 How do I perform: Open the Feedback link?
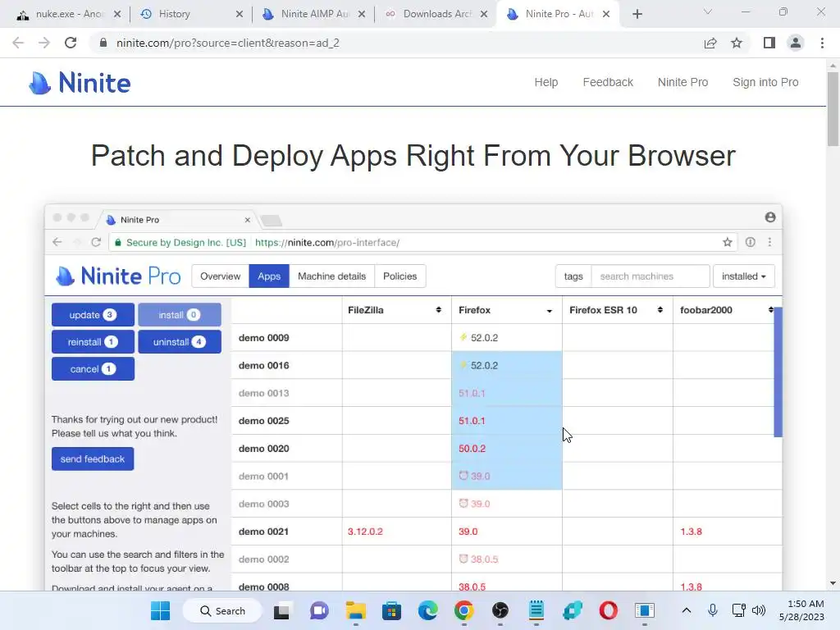pos(608,83)
